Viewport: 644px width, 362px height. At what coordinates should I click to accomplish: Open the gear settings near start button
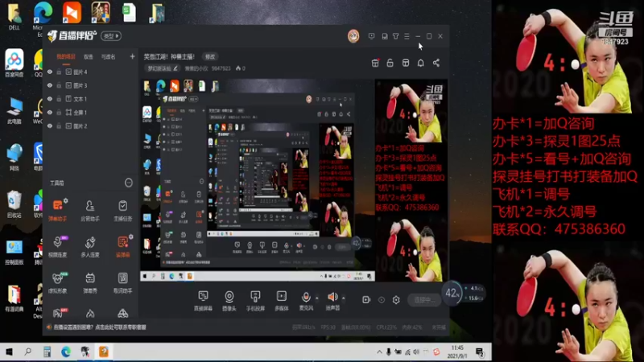[x=396, y=300]
